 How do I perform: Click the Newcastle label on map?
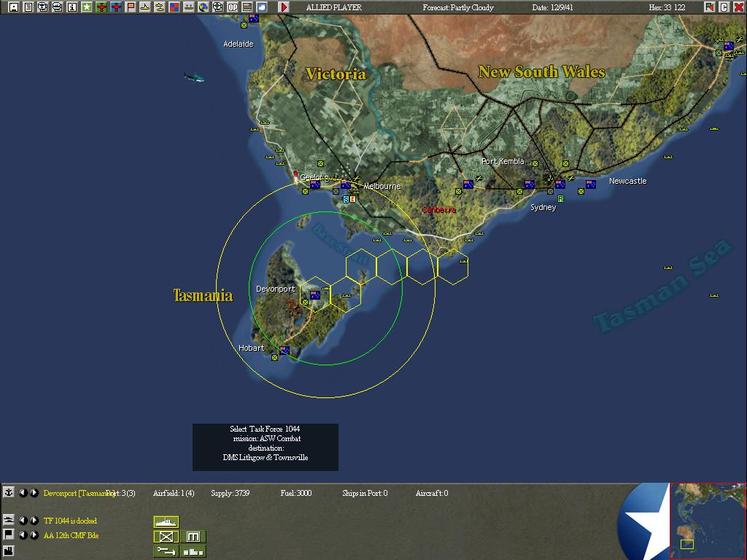[627, 181]
